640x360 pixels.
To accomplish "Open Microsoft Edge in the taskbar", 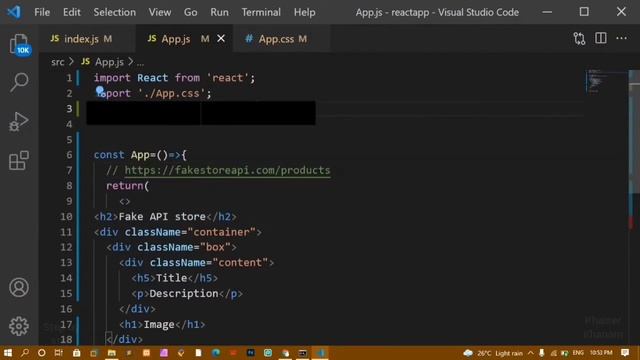I will pyautogui.click(x=216, y=353).
